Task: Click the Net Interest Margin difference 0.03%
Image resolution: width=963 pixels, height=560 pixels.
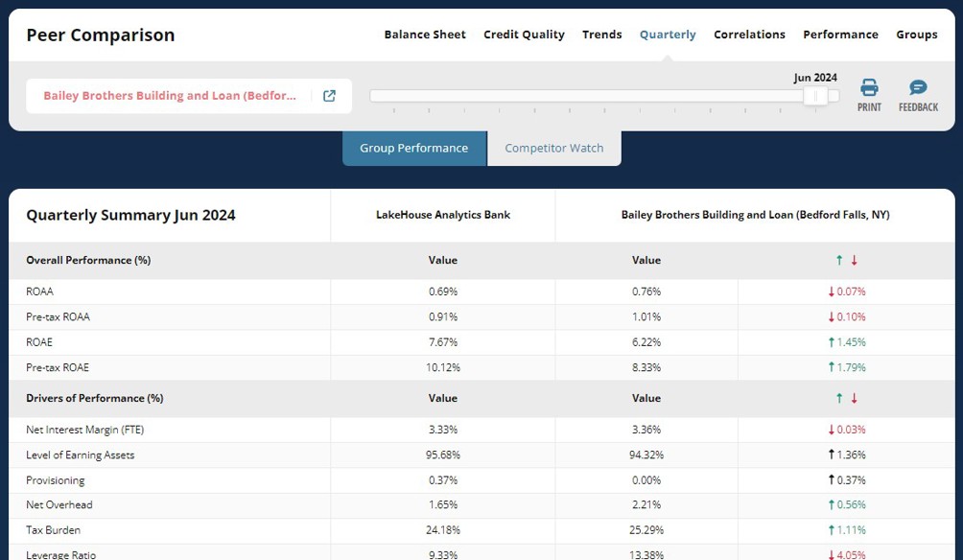Action: (846, 430)
